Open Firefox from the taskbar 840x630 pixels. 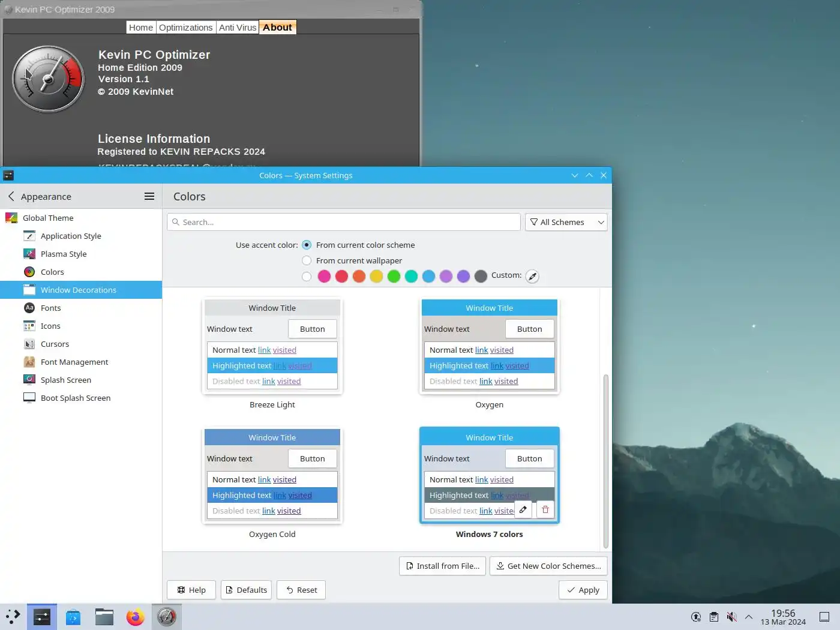pos(136,617)
